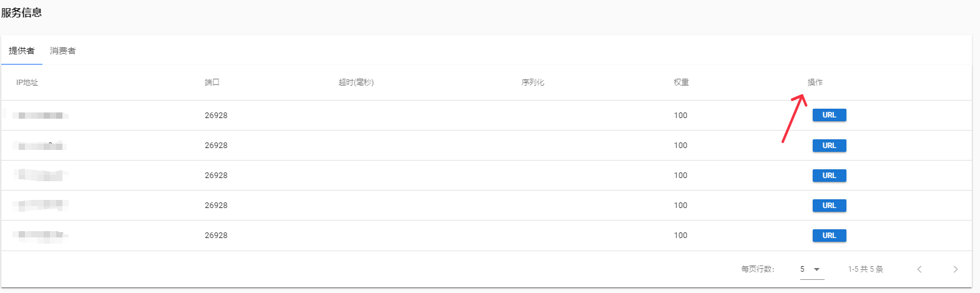Screen dimensions: 980x293
Task: Go to the next page arrow
Action: click(955, 269)
